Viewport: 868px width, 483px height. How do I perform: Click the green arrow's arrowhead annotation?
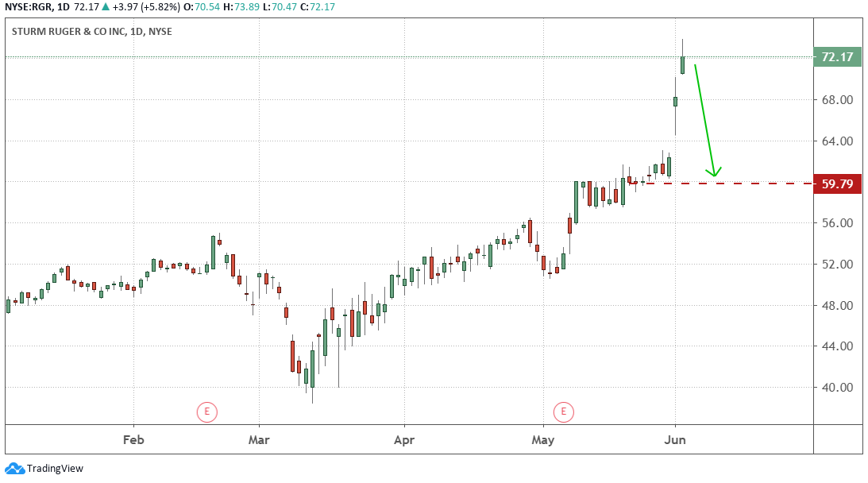715,170
